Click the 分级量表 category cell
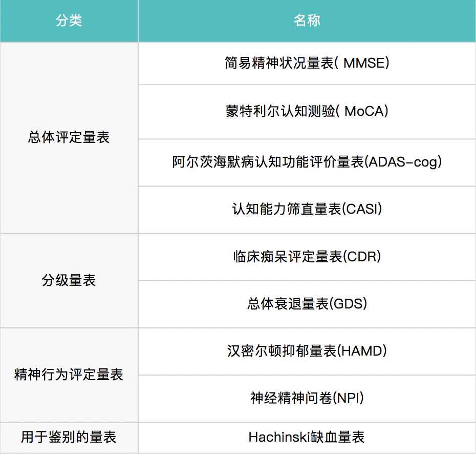The width and height of the screenshot is (476, 455). coord(69,281)
